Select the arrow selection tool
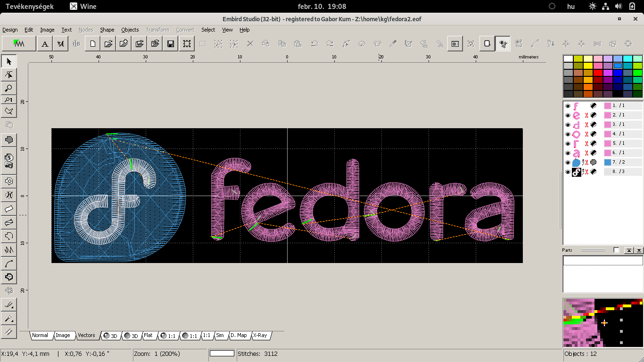This screenshot has width=644, height=362. click(x=9, y=61)
